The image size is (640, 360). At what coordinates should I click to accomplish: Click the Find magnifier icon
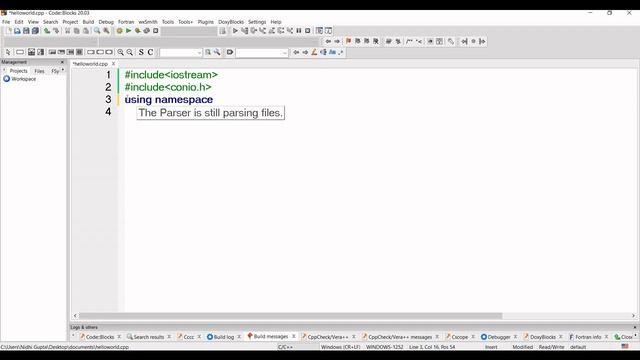(x=97, y=31)
